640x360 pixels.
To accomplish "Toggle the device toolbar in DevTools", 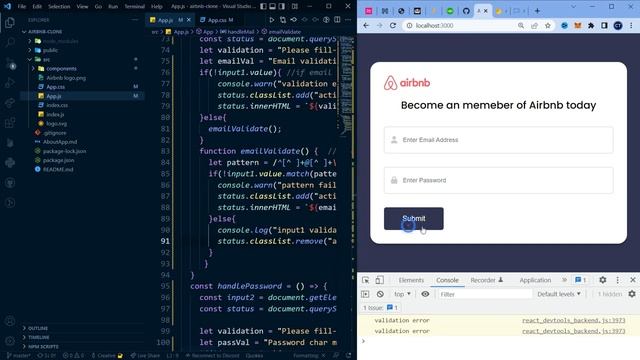I will click(x=379, y=280).
